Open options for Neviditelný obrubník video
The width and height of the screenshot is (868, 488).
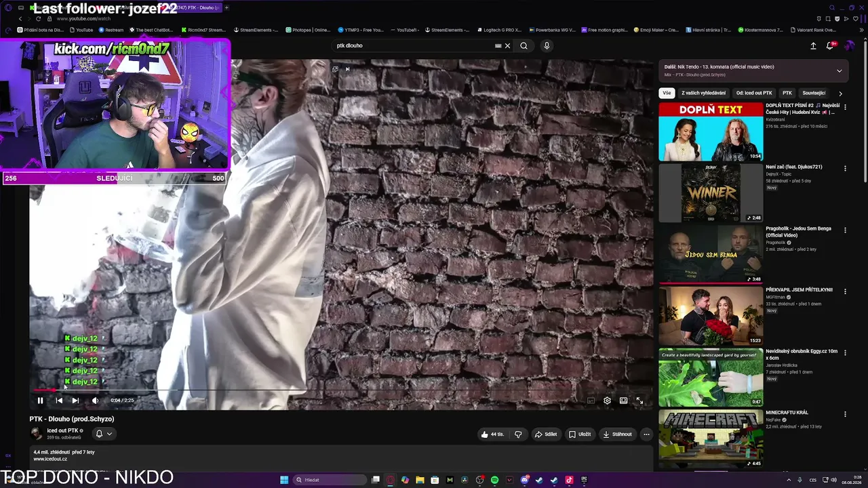(x=845, y=352)
